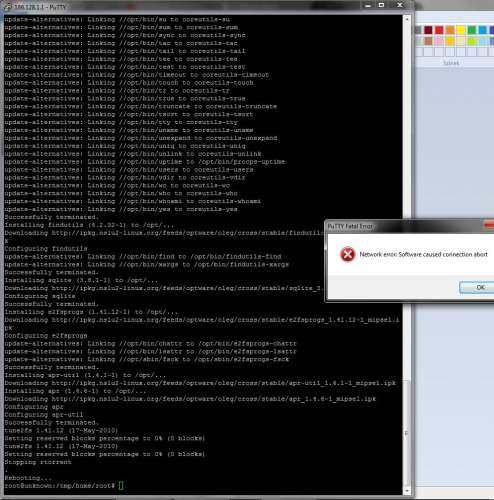Pick the gold color in Paint

[x=450, y=41]
